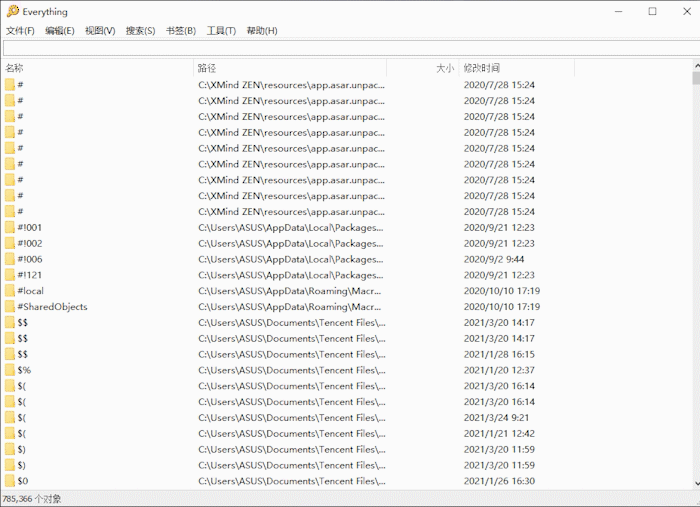Click the folder icon next to #!121
700x507 pixels.
[10, 275]
